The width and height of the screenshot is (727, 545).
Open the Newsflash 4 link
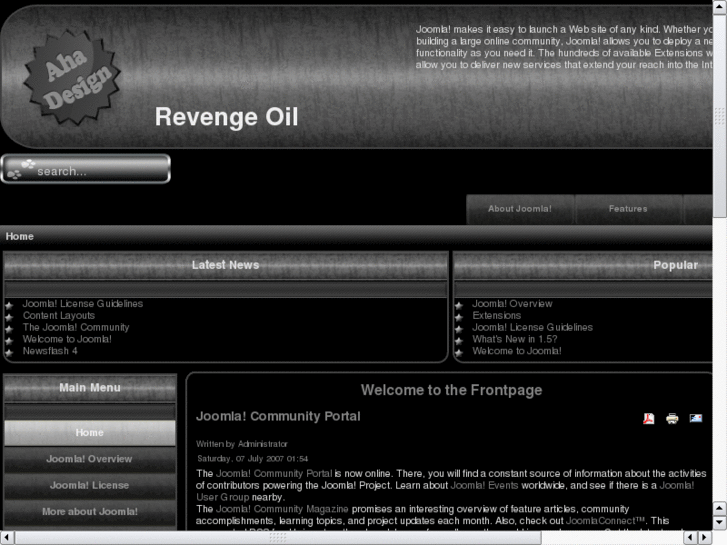pyautogui.click(x=50, y=351)
